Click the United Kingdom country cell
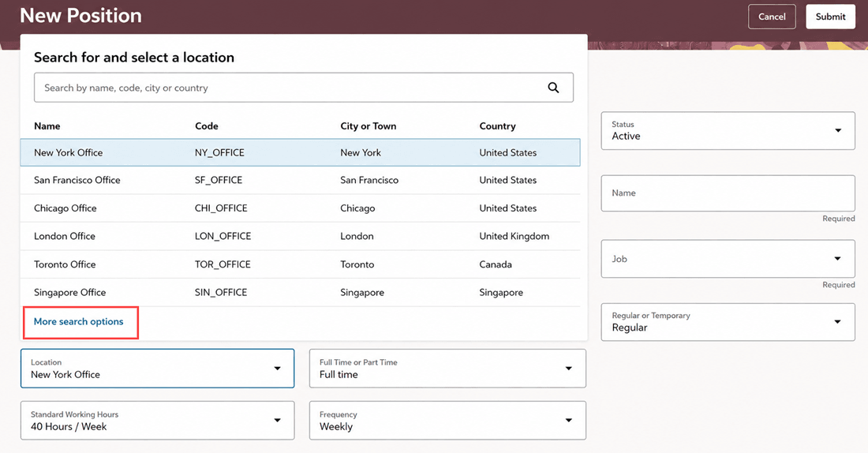 coord(514,237)
